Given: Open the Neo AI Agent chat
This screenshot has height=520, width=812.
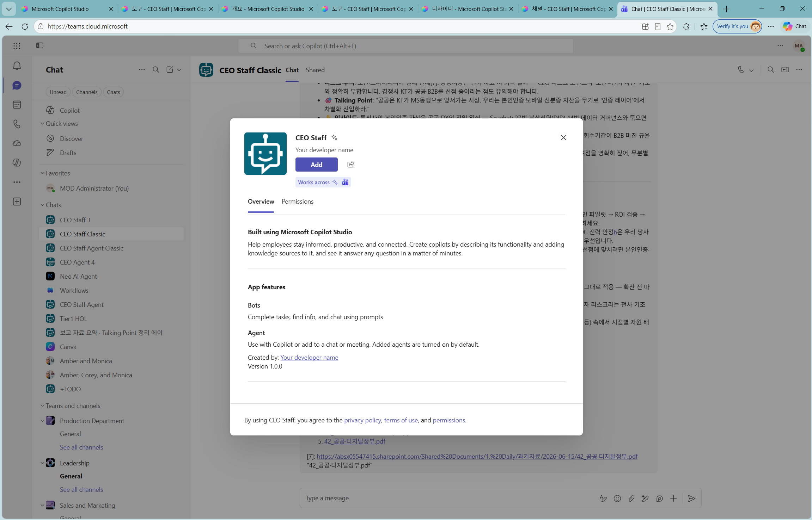Looking at the screenshot, I should [111, 277].
